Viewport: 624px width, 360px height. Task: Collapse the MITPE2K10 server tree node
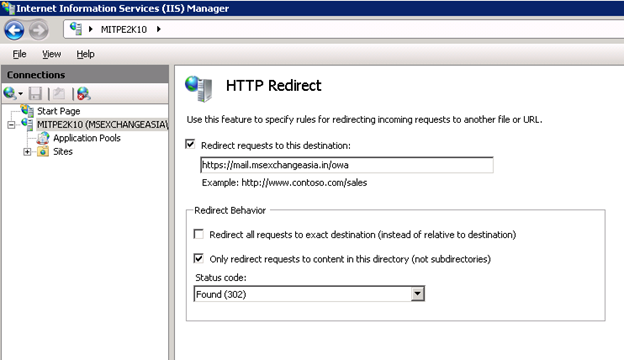pyautogui.click(x=11, y=125)
